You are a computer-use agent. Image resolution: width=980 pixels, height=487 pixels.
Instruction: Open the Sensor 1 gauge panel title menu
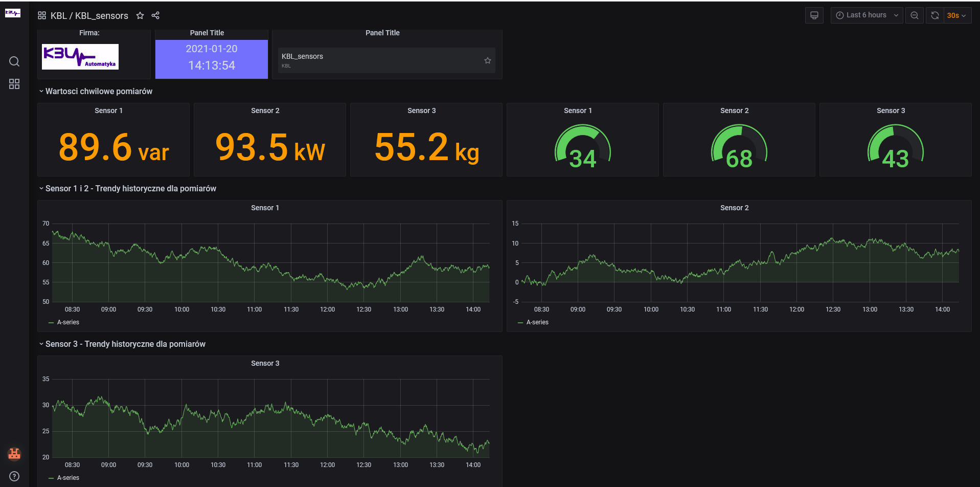point(578,110)
